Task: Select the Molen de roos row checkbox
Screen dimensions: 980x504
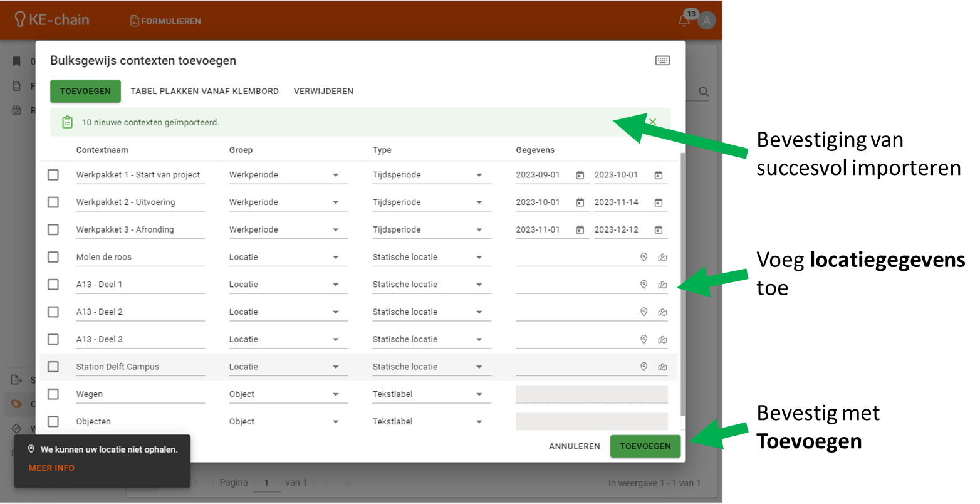Action: (x=53, y=257)
